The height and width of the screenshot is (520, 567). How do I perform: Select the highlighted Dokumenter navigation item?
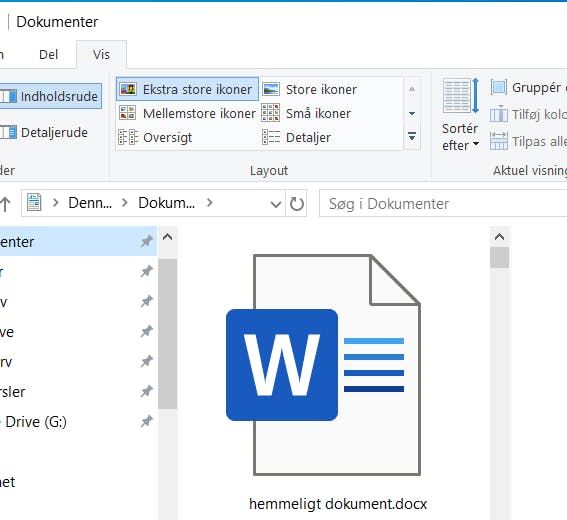click(x=78, y=241)
